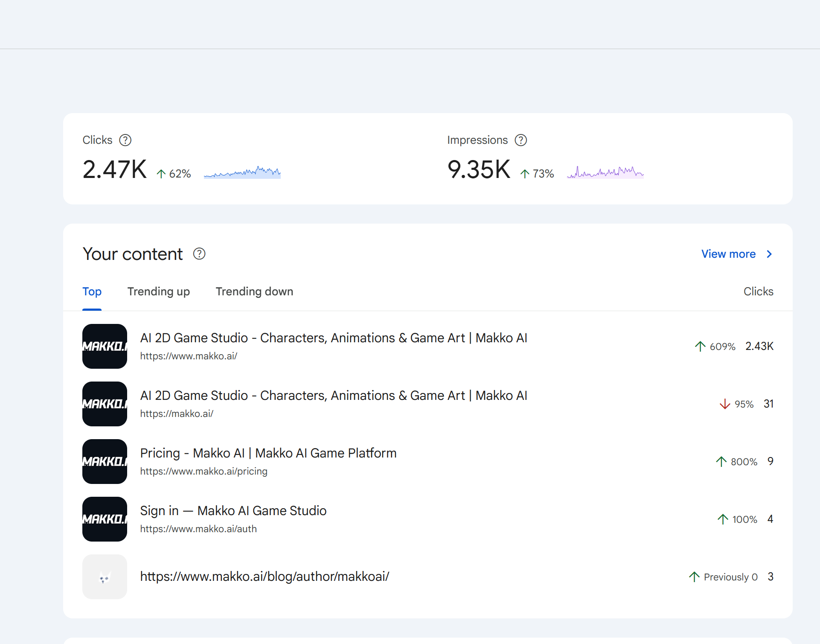Screen dimensions: 820x644
Task: Click the Clicks column header in content table
Action: click(759, 291)
